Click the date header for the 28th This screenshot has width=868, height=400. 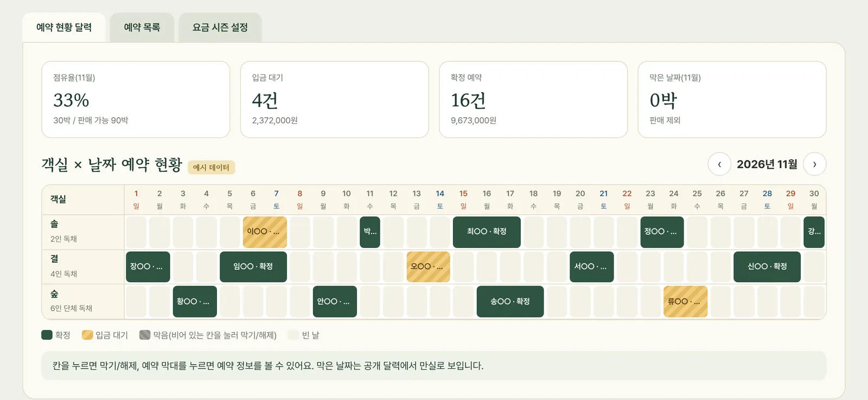point(767,200)
